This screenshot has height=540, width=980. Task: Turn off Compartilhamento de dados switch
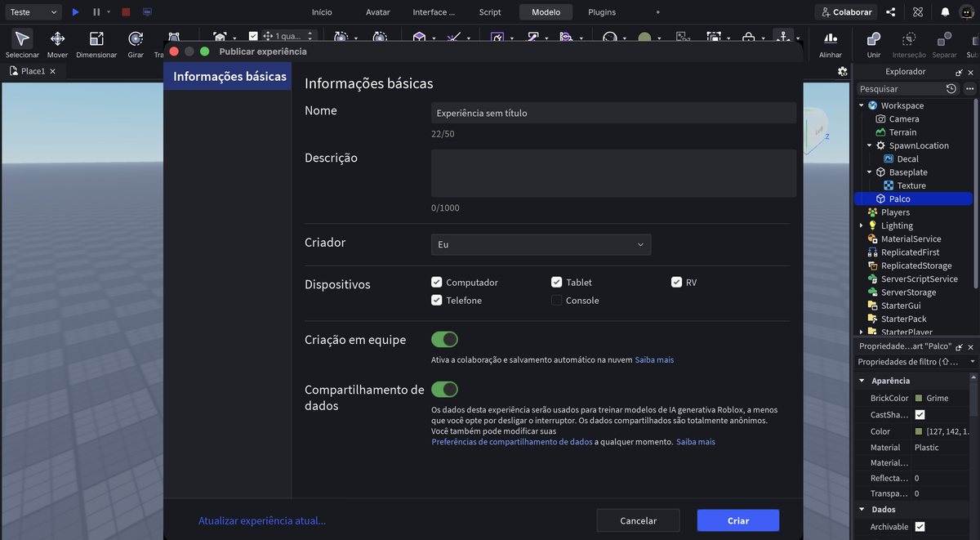pyautogui.click(x=445, y=389)
